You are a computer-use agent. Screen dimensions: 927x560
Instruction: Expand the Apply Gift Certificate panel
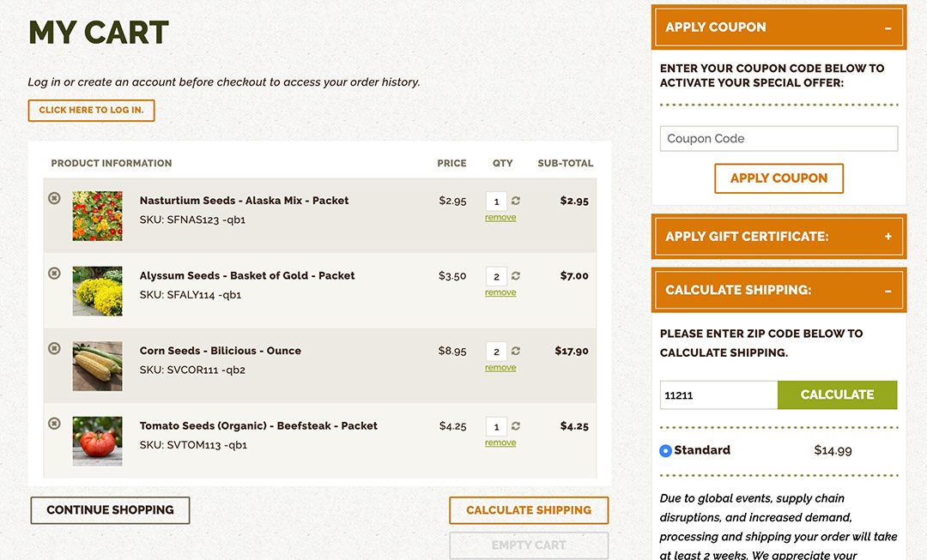click(x=888, y=237)
